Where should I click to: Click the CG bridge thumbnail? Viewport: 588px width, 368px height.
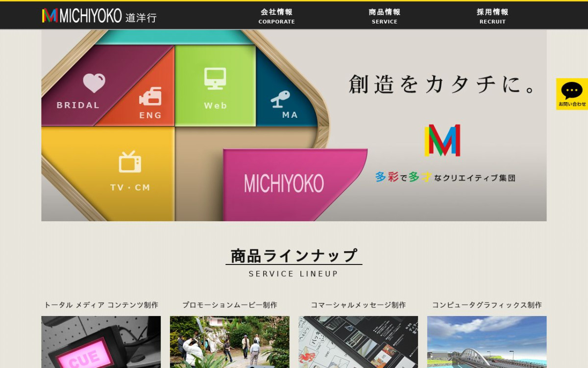[487, 342]
